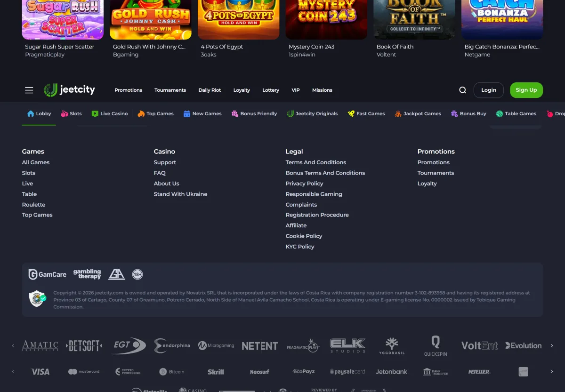
Task: Open the Responsible Gaming footer link
Action: 314,194
